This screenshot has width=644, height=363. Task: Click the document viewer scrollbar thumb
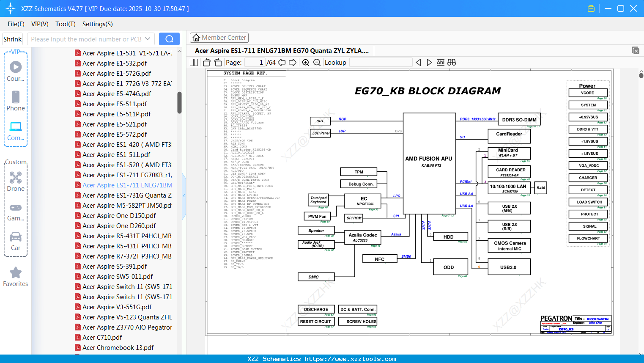[641, 76]
